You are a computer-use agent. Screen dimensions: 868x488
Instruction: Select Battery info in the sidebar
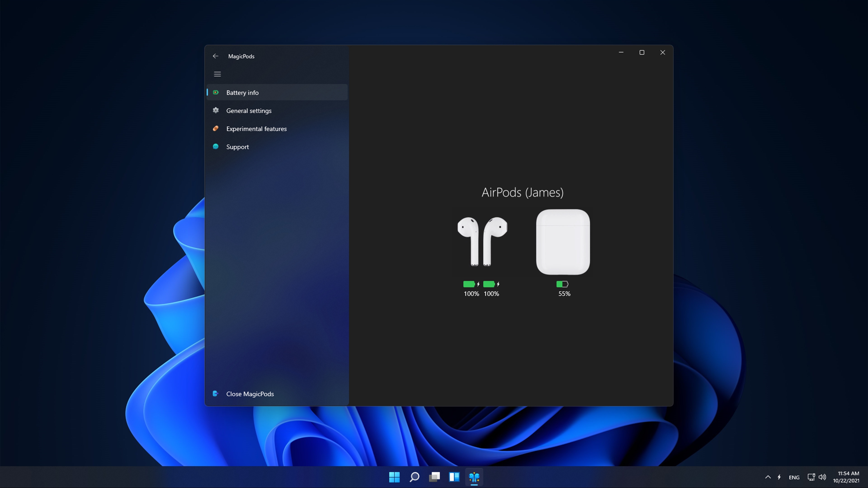point(243,93)
